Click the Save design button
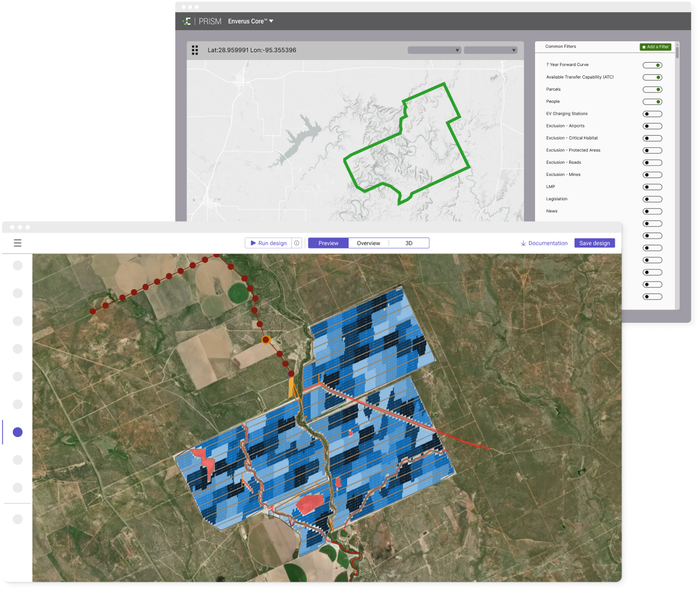Image resolution: width=700 pixels, height=591 pixels. click(594, 243)
